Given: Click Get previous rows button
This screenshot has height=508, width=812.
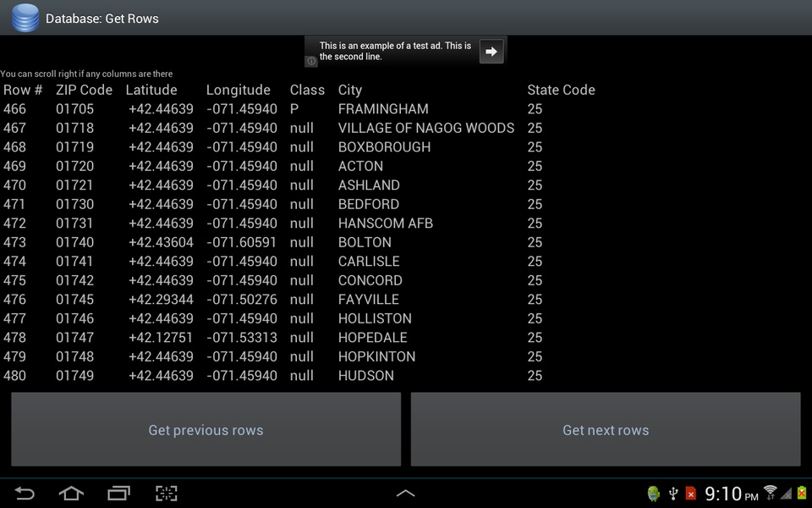Looking at the screenshot, I should click(x=206, y=429).
